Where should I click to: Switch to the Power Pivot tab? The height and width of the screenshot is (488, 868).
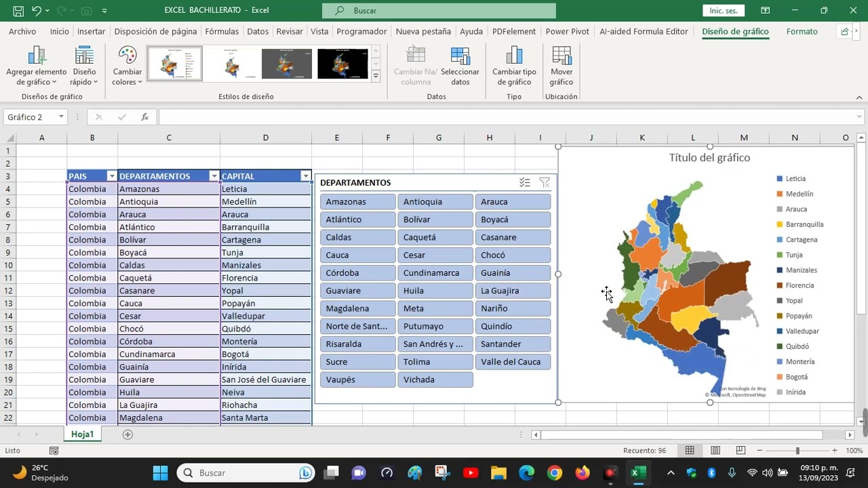(567, 31)
